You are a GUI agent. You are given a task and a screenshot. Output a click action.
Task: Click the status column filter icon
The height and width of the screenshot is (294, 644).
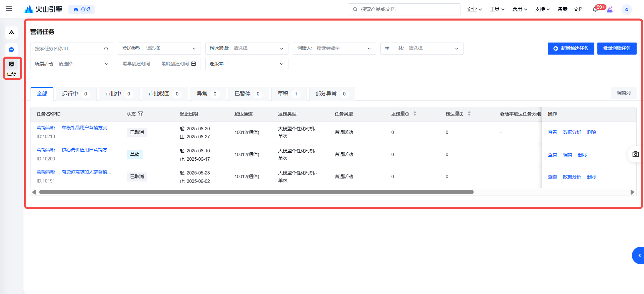click(x=141, y=114)
